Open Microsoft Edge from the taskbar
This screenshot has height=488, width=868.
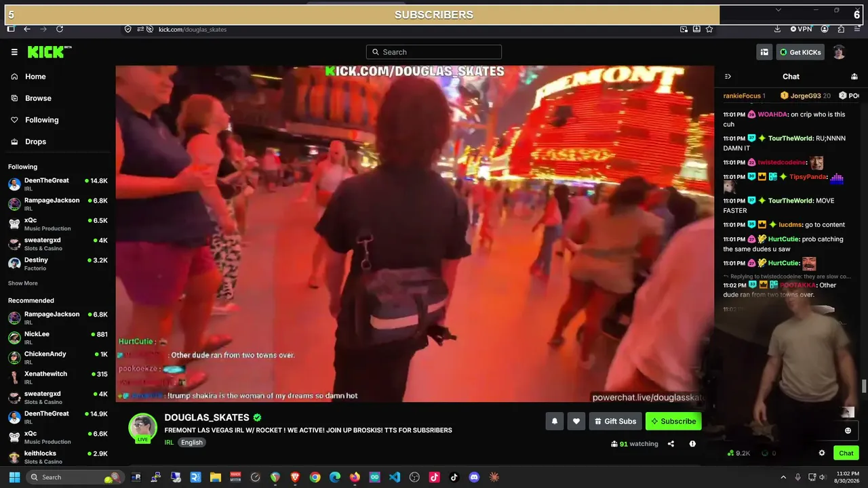335,477
